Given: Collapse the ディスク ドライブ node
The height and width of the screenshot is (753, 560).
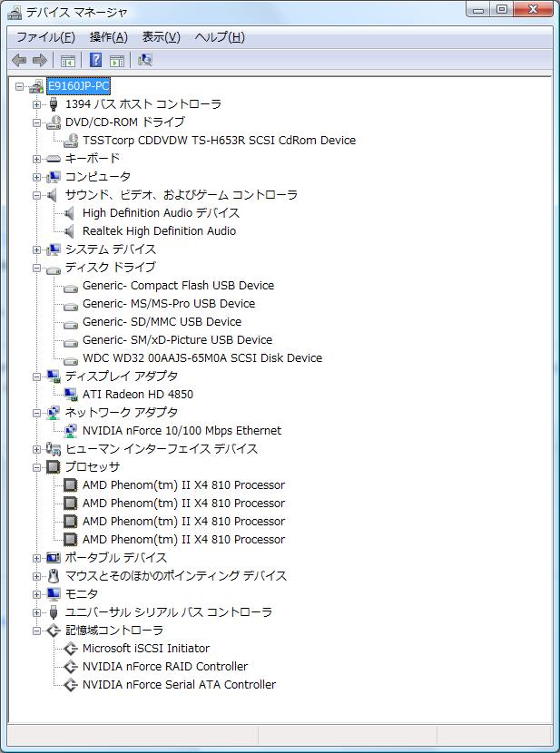Looking at the screenshot, I should pos(36,268).
